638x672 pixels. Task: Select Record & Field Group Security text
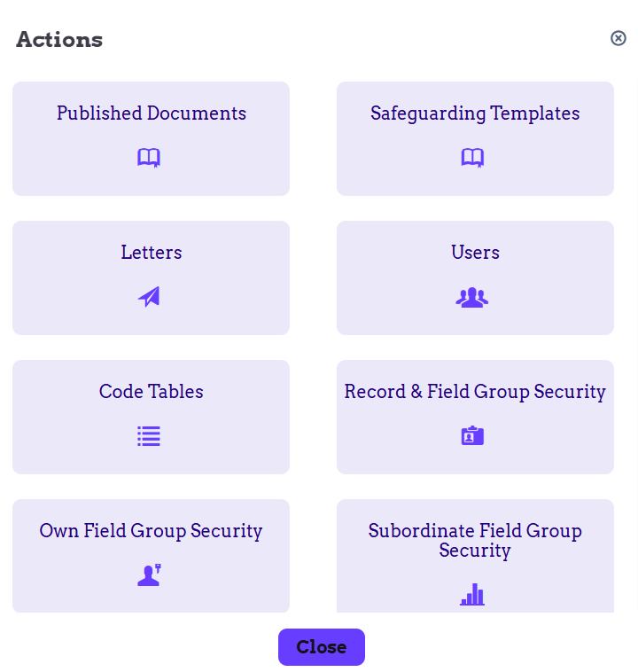(475, 392)
